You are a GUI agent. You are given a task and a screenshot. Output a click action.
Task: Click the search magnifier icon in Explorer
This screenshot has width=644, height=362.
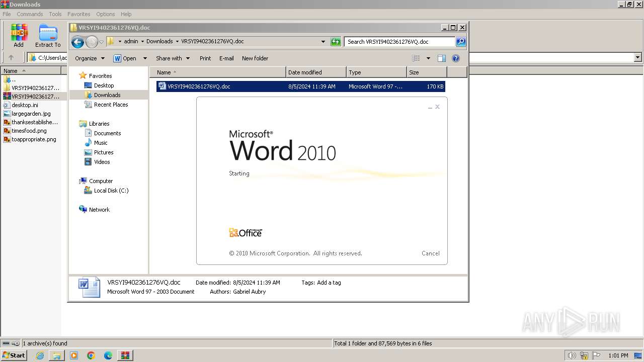(x=461, y=42)
